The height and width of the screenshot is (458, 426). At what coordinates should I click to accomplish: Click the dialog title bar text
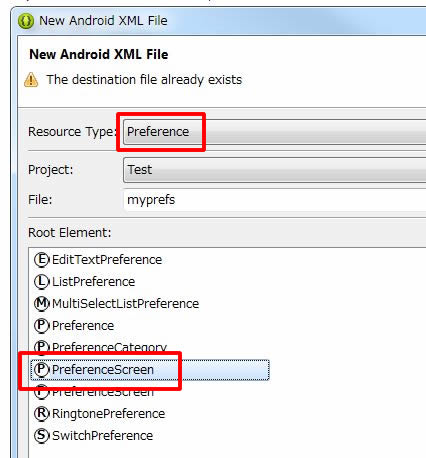click(x=103, y=21)
